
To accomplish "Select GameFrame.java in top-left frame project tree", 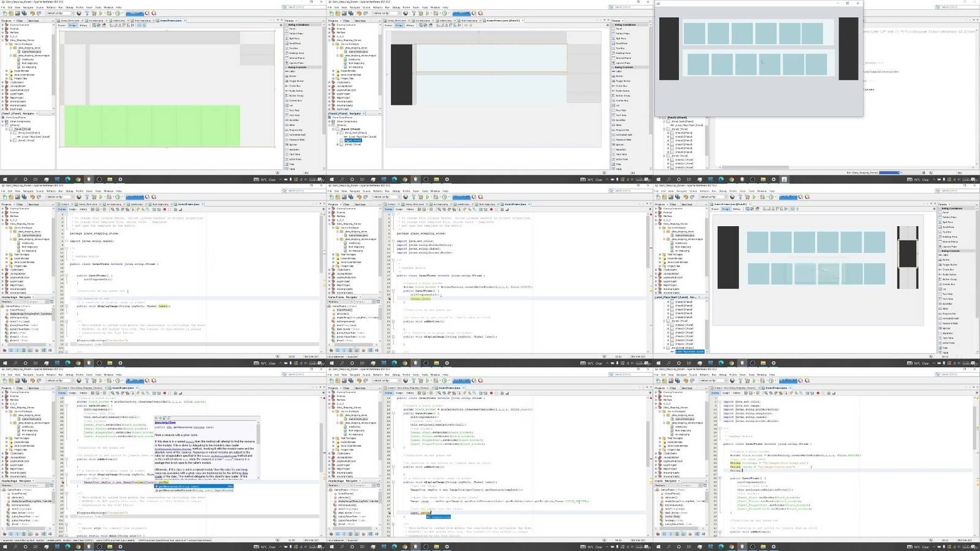I will pyautogui.click(x=32, y=51).
